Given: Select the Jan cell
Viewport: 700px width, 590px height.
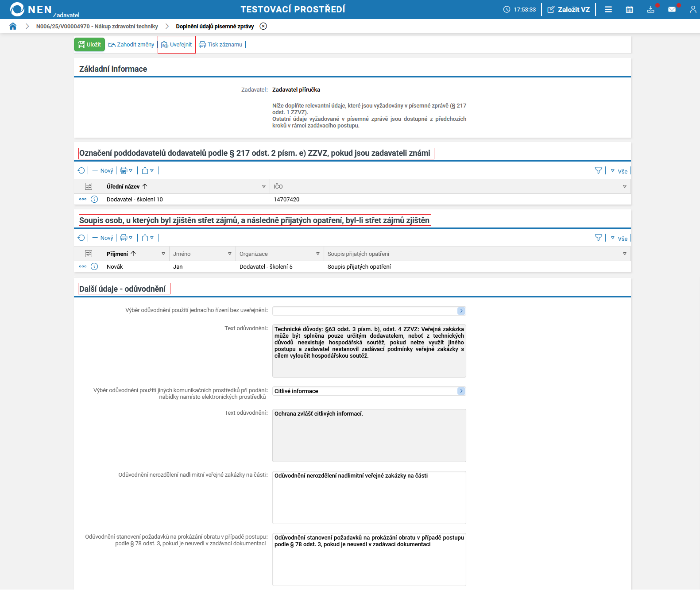Looking at the screenshot, I should click(x=178, y=267).
